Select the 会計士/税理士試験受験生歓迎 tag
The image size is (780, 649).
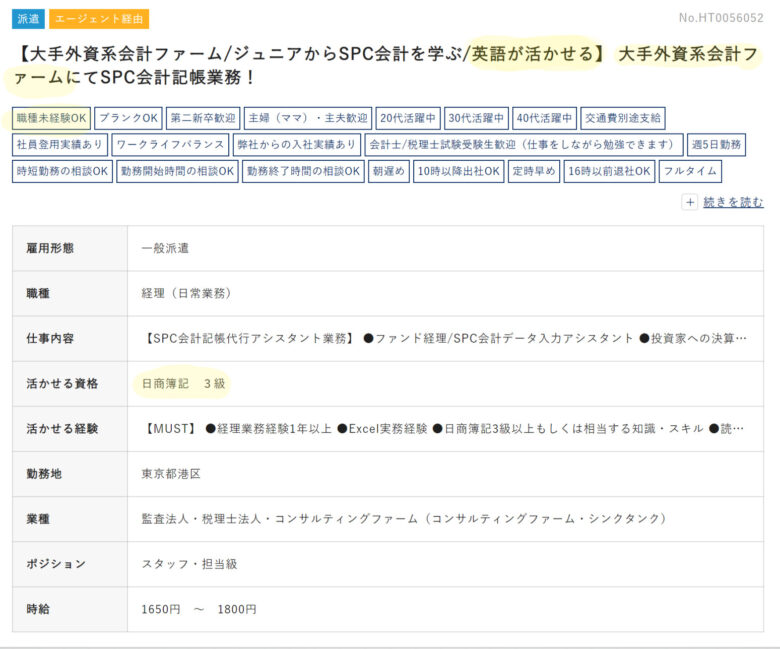pos(524,145)
